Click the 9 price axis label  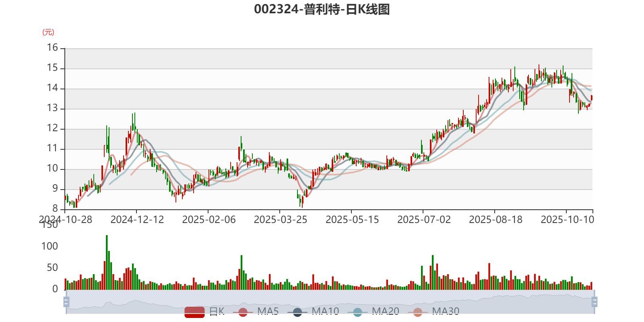tap(55, 189)
